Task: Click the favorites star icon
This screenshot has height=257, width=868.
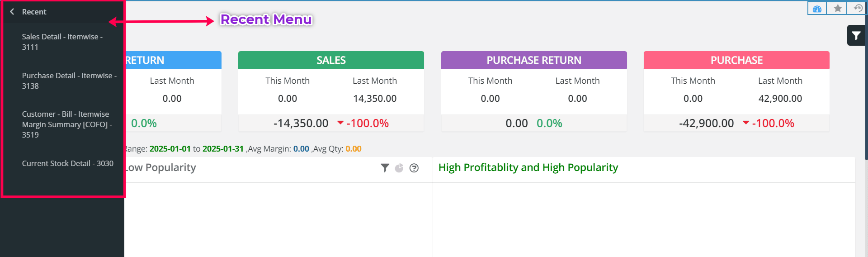Action: tap(838, 9)
